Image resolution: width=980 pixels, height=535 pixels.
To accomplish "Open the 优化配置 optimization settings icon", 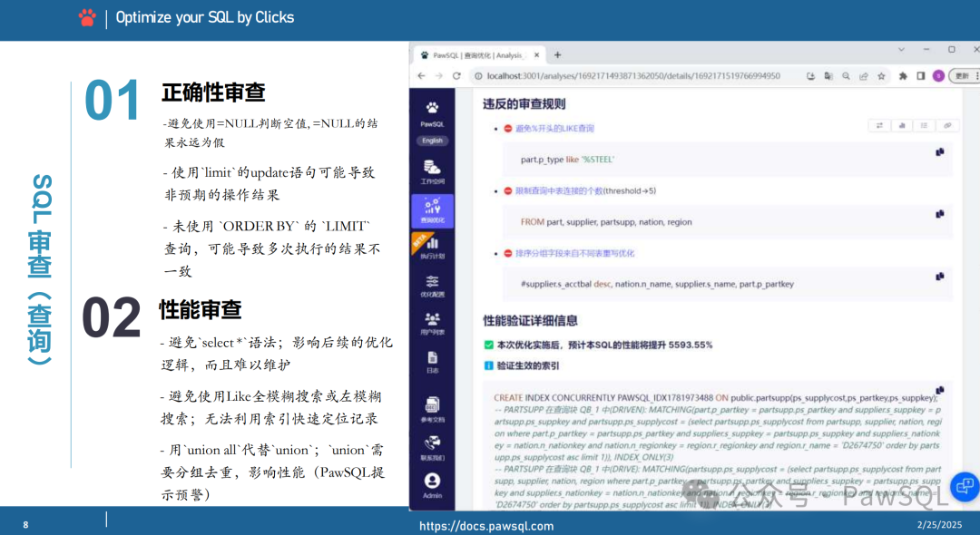I will tap(433, 290).
